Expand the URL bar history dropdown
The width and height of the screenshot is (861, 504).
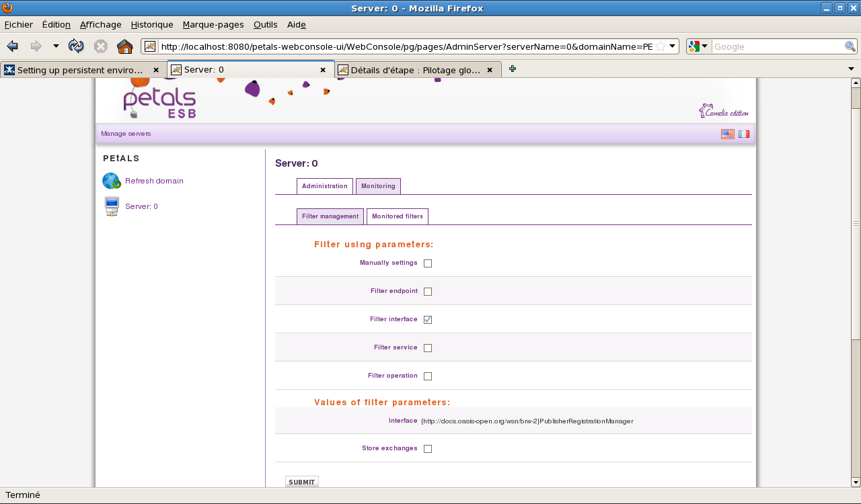(673, 46)
